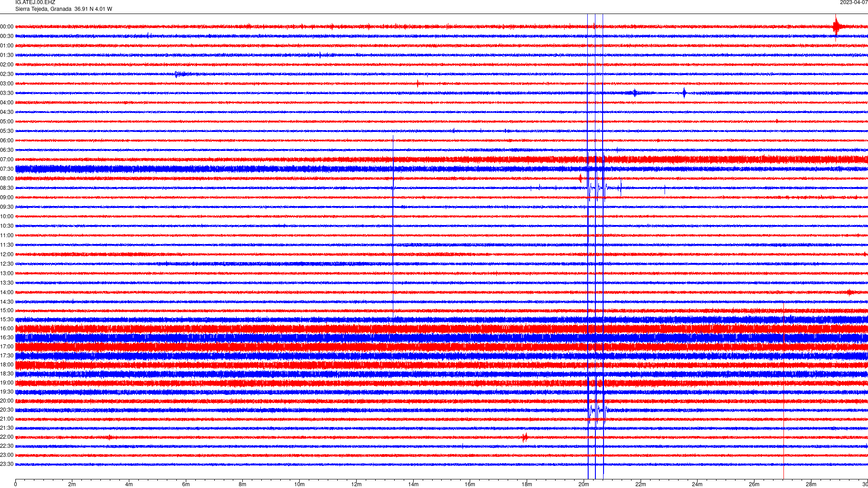Click the station code IG.ATEJ.00.EHZ

[x=35, y=3]
